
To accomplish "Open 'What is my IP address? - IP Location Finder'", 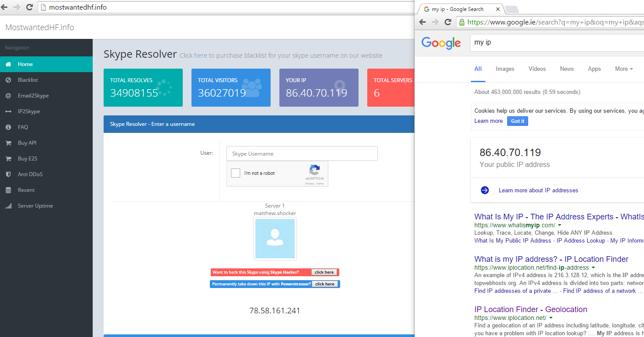I will 551,259.
